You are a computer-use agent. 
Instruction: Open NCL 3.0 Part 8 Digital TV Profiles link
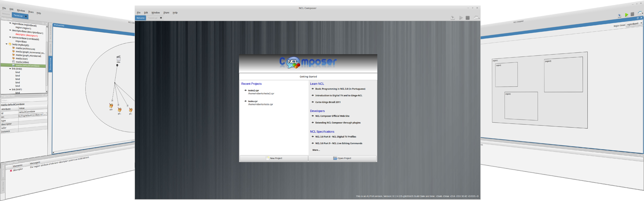coord(336,137)
